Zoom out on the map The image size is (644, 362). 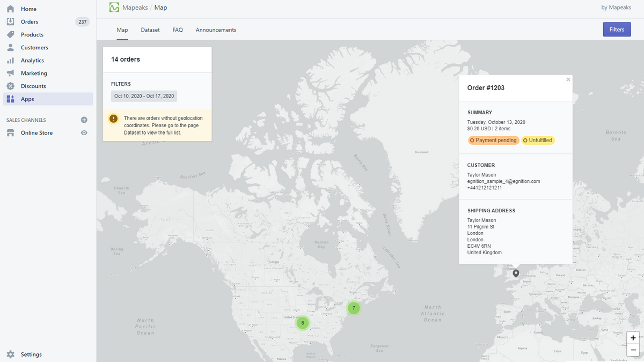[x=633, y=350]
